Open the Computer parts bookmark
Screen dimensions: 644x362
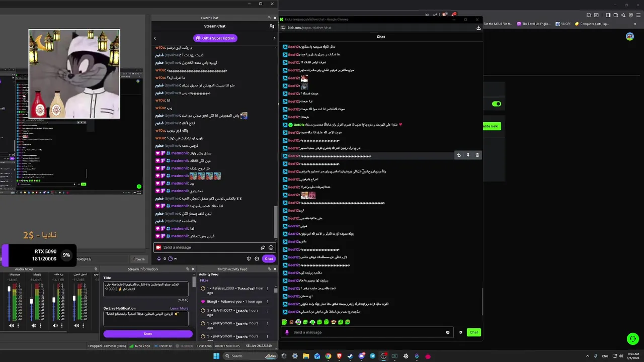[592, 24]
